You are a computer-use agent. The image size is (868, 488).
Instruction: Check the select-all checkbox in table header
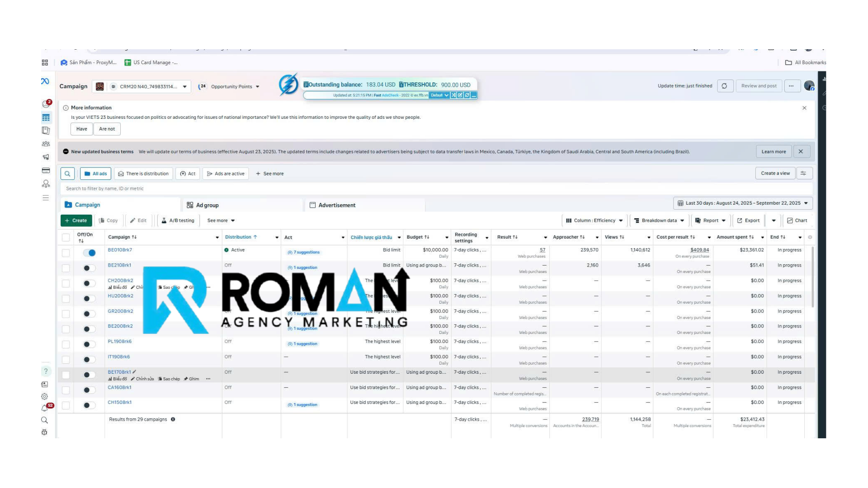pos(66,237)
